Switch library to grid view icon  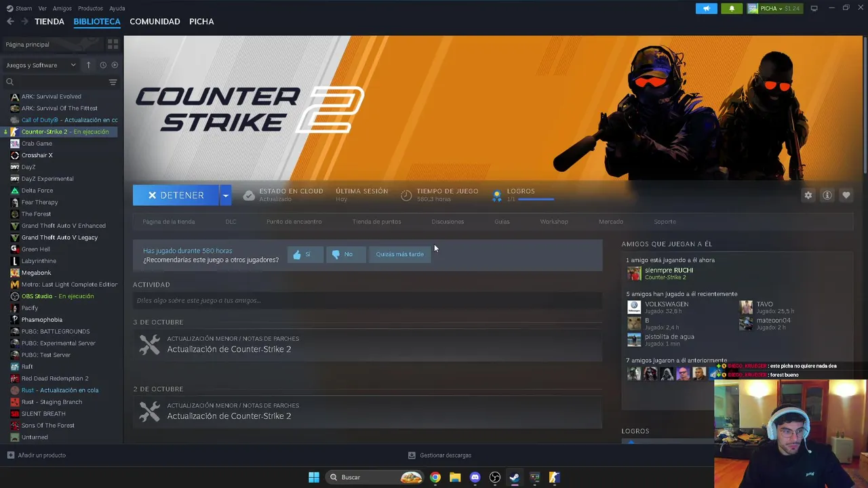click(113, 44)
